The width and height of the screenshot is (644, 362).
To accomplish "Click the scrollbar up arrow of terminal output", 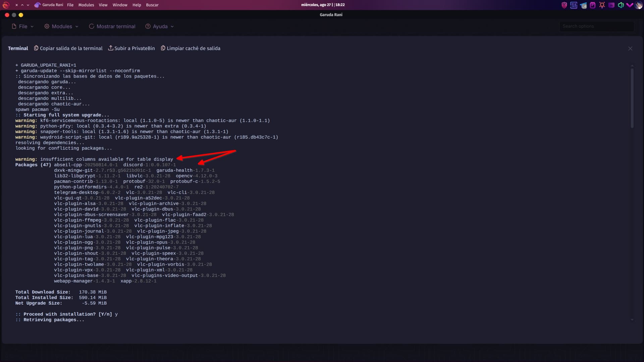I will tap(632, 65).
